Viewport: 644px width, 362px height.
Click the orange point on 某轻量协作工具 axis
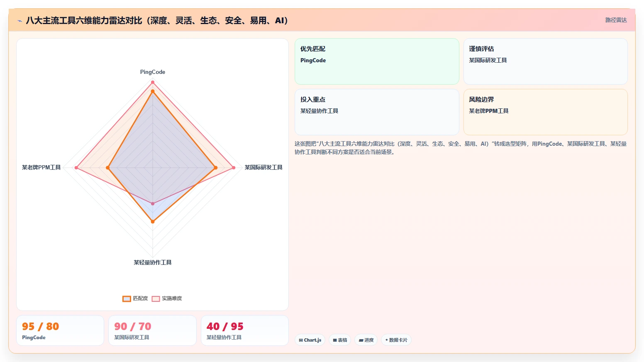click(x=153, y=222)
